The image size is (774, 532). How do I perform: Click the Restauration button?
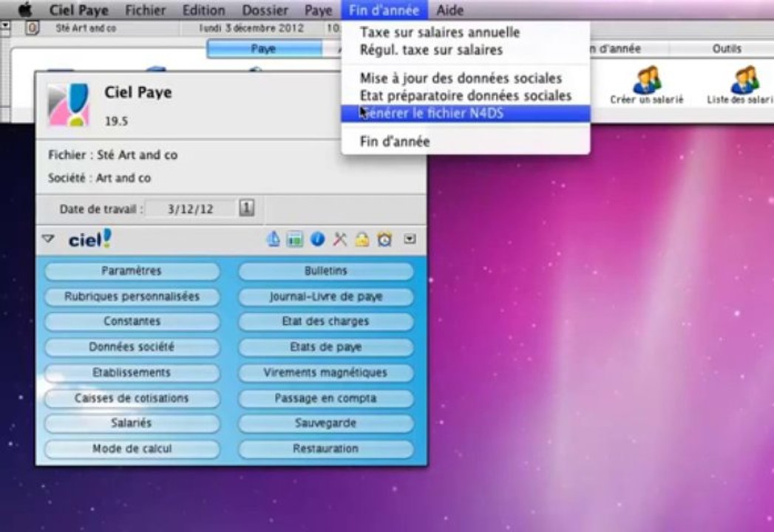pos(326,449)
